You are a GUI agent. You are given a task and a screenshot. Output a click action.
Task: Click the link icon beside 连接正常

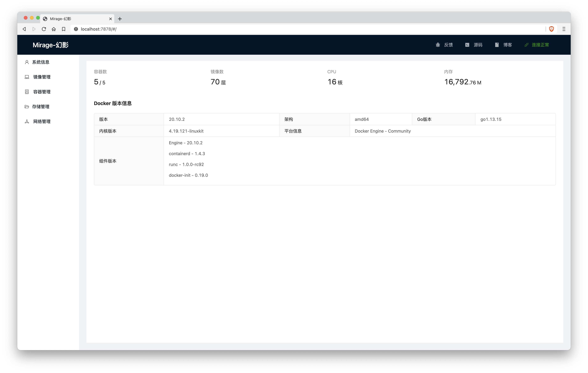(526, 45)
